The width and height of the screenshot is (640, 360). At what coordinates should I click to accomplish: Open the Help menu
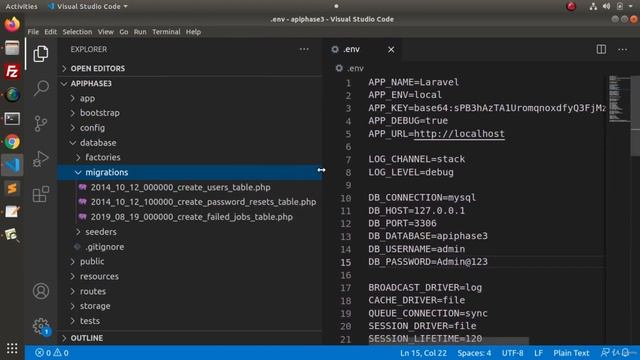(x=193, y=32)
